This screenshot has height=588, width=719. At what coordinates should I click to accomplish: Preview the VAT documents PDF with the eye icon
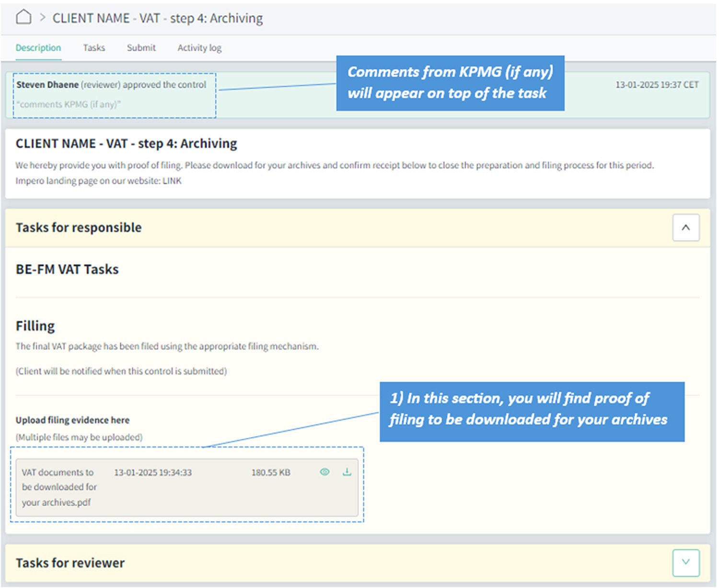pyautogui.click(x=325, y=472)
